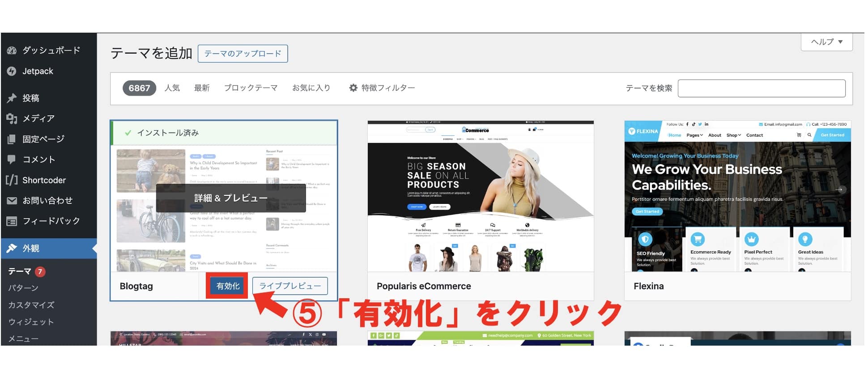The width and height of the screenshot is (868, 372).
Task: Click the envelope icon beside お問い合わせ
Action: (x=12, y=201)
